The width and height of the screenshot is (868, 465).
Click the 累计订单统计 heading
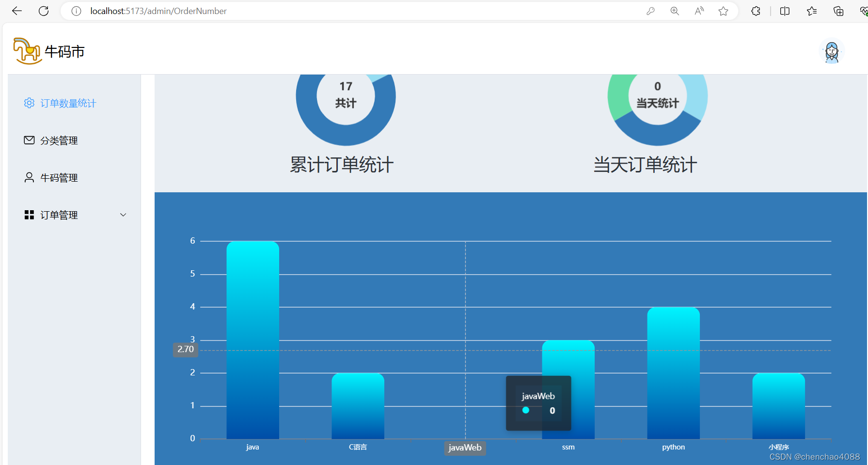coord(342,165)
